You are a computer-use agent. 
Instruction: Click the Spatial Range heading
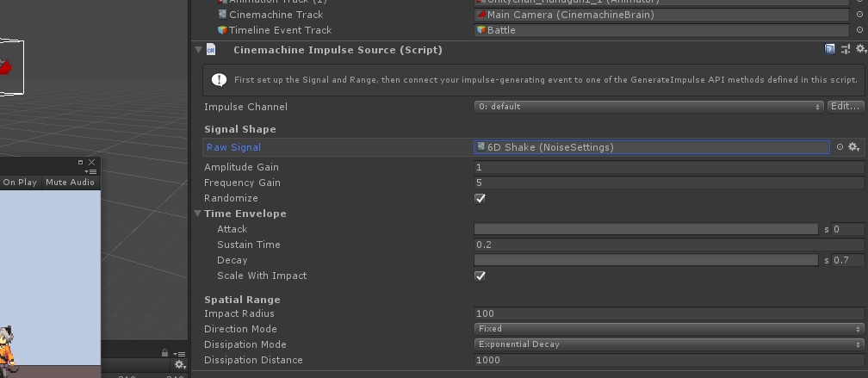pyautogui.click(x=242, y=300)
